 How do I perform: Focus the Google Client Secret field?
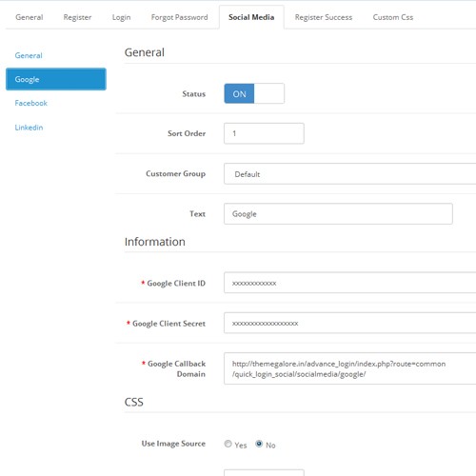coord(349,323)
